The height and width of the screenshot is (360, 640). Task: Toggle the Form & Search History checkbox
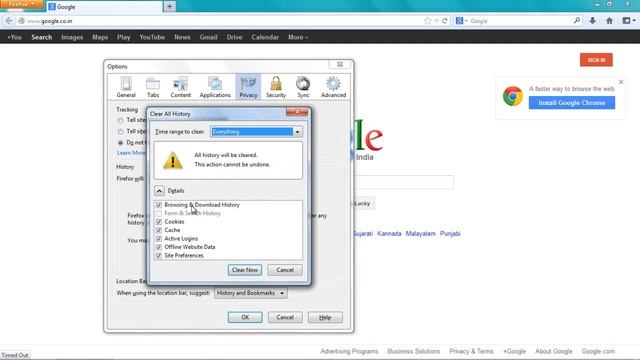click(159, 213)
